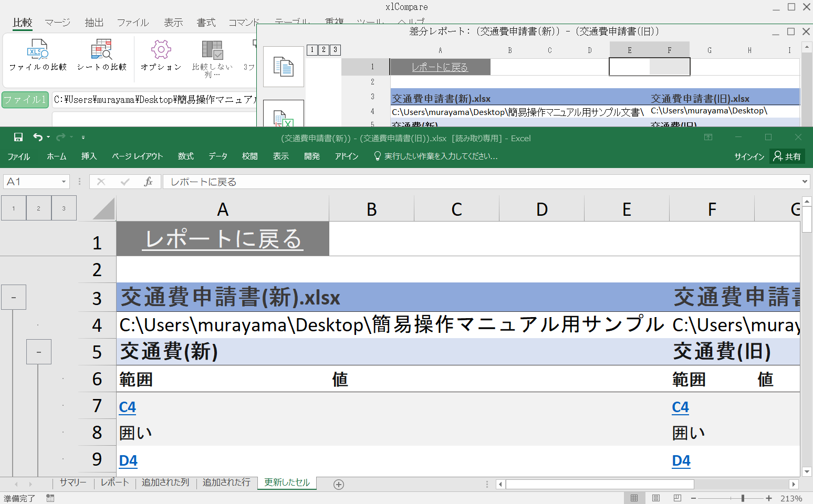Click Page Layout view icon in status bar
Image resolution: width=813 pixels, height=504 pixels.
[656, 498]
